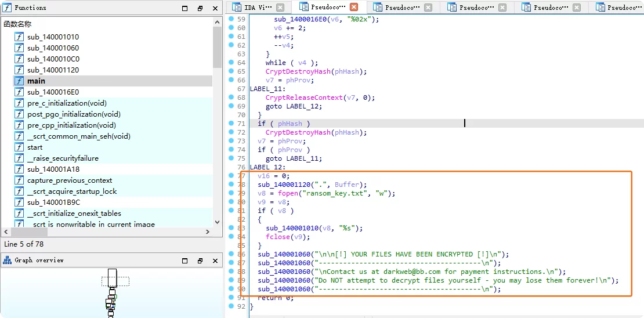Click the function icon next to start

click(19, 147)
